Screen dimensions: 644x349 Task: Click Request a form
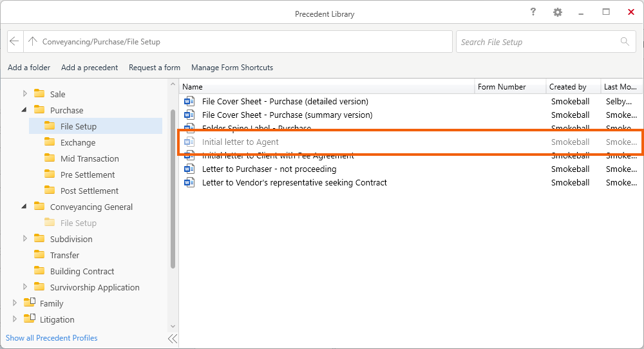click(x=155, y=68)
